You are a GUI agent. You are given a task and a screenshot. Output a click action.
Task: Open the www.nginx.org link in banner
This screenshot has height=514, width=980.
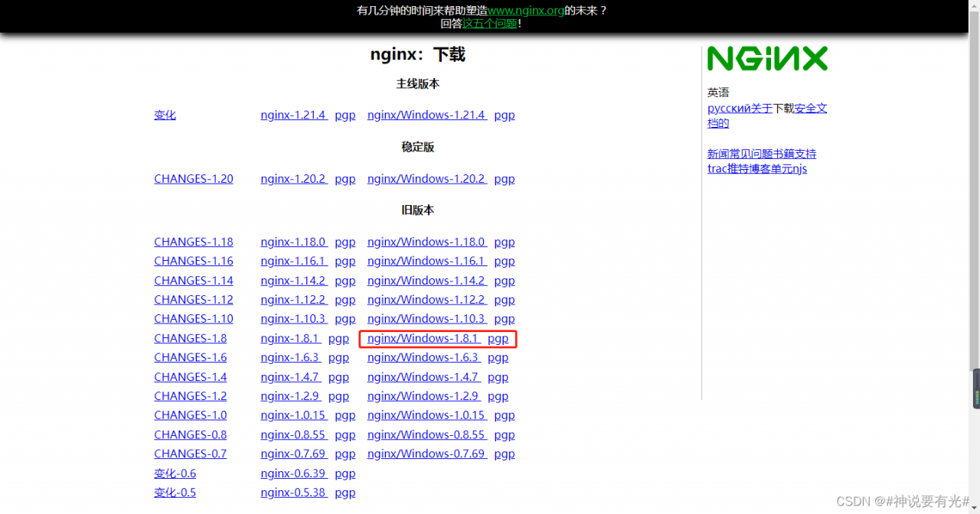pos(526,11)
